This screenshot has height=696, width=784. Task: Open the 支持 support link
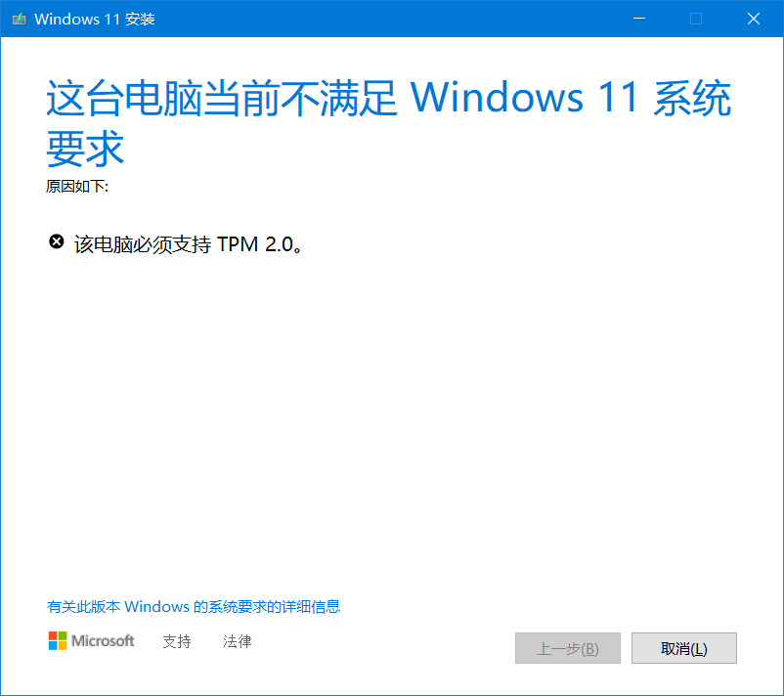coord(177,641)
